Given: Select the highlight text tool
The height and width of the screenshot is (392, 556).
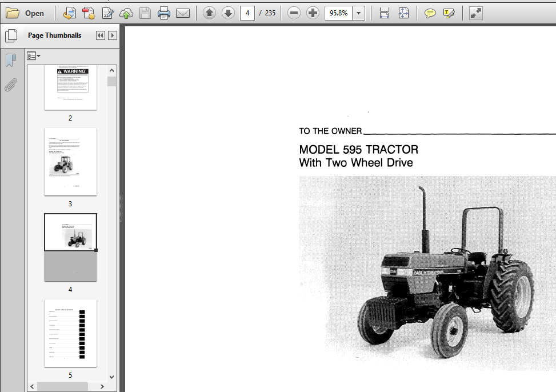Looking at the screenshot, I should (x=449, y=14).
